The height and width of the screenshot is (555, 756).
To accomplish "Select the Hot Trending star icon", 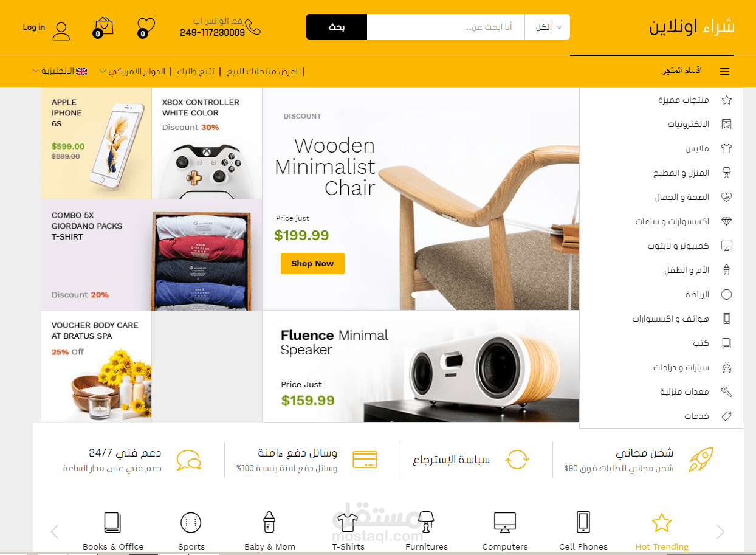I will point(661,522).
